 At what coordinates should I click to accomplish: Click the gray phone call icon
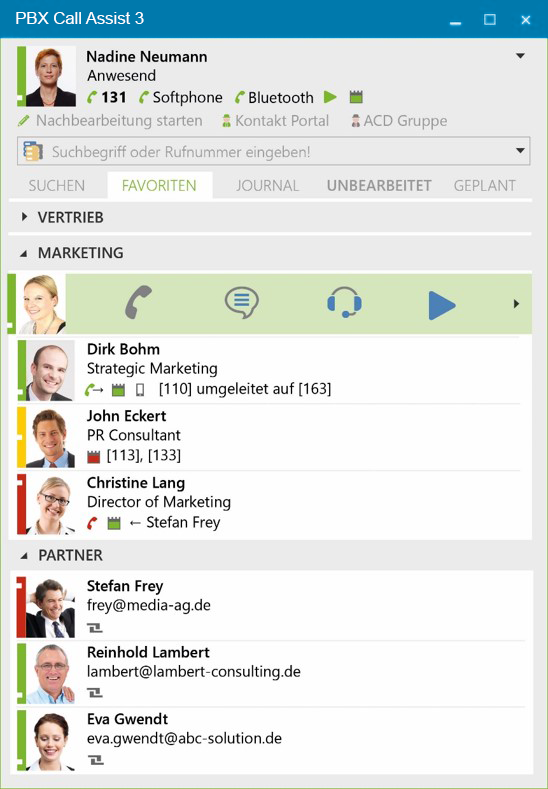tap(138, 303)
